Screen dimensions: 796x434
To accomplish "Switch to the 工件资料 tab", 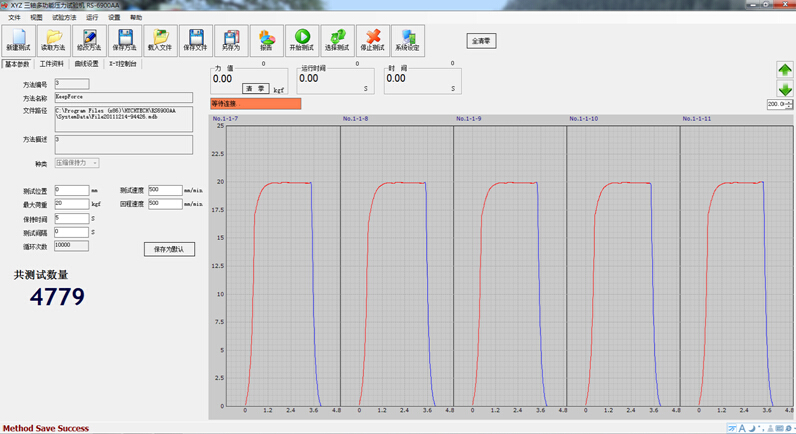I will 52,64.
